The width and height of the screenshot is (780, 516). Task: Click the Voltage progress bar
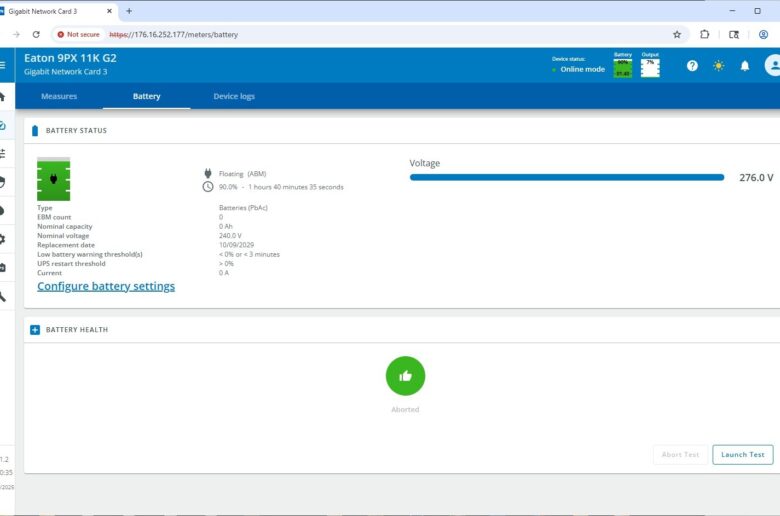(x=566, y=177)
